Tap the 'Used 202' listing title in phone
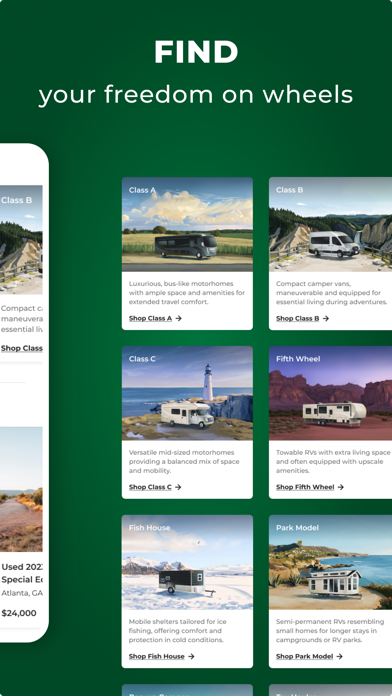 coord(22,573)
